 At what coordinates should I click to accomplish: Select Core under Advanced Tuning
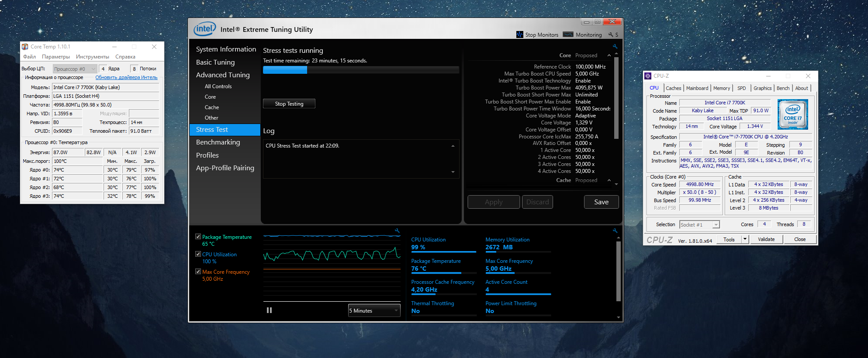(x=210, y=97)
